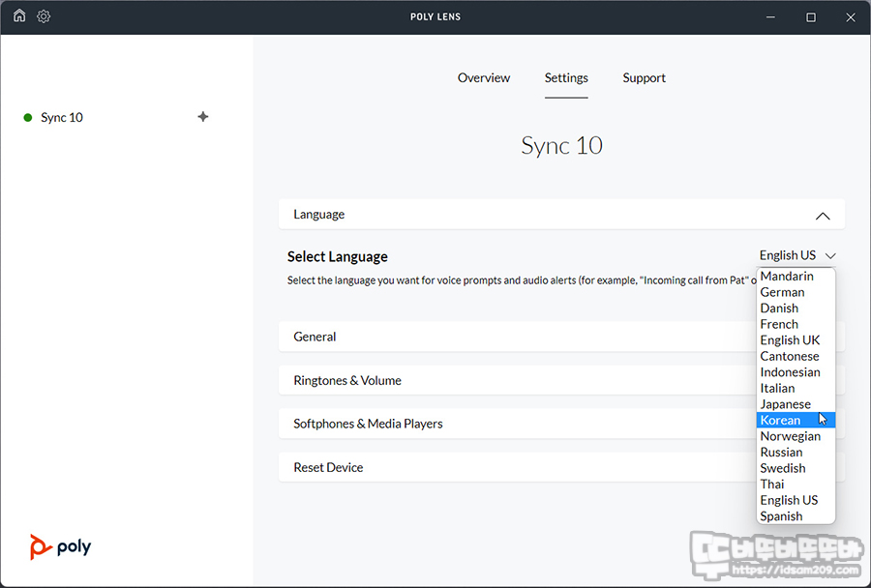Switch to the Overview tab
871x588 pixels.
coord(483,77)
